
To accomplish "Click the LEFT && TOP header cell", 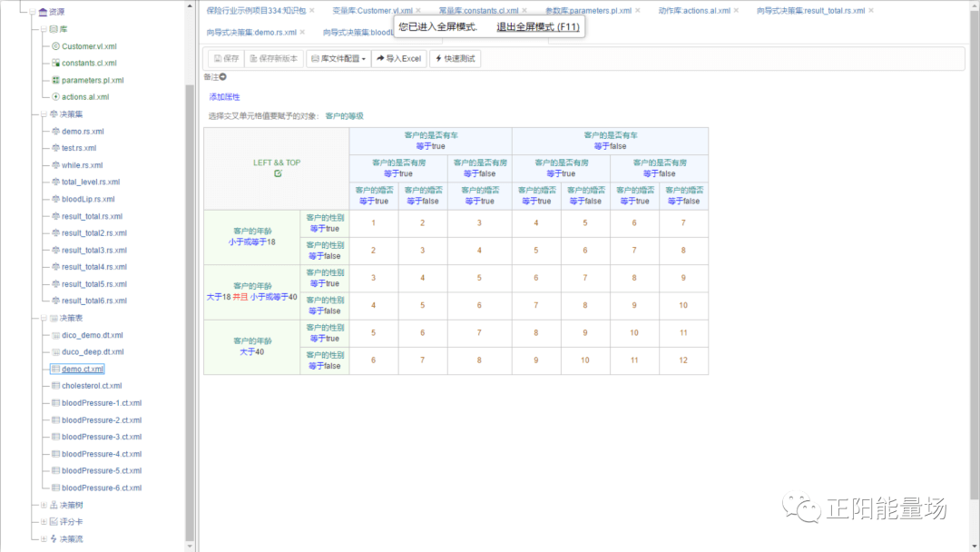I will click(276, 168).
